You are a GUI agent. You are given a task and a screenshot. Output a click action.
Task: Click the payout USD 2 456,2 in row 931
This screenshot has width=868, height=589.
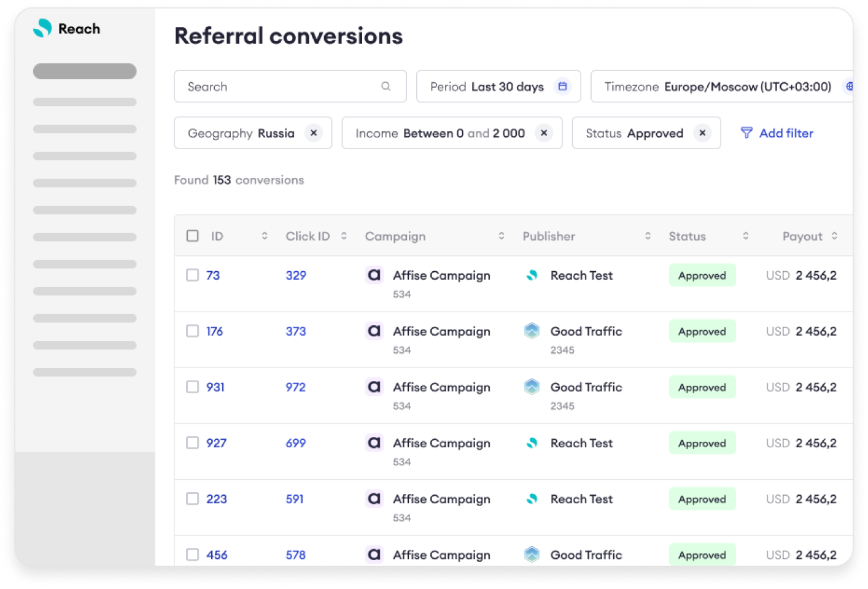pyautogui.click(x=801, y=387)
